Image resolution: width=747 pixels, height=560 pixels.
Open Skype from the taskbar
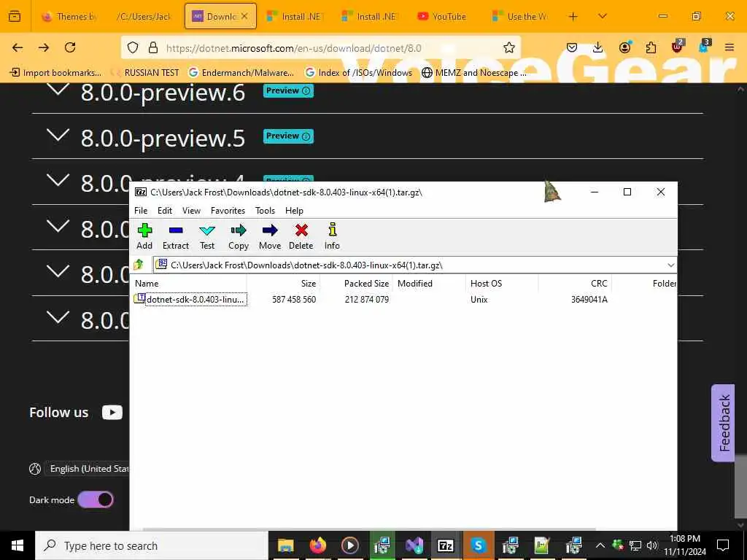pyautogui.click(x=478, y=545)
